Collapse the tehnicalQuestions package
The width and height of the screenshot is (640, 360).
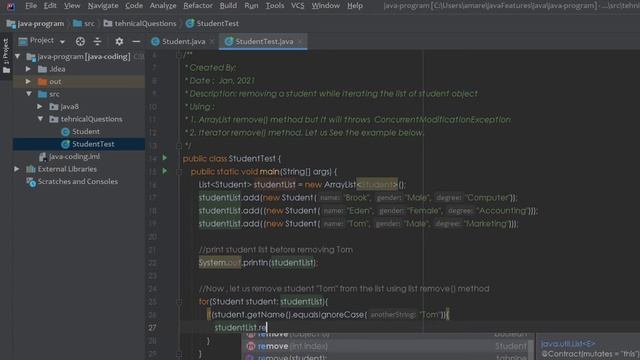(40, 119)
